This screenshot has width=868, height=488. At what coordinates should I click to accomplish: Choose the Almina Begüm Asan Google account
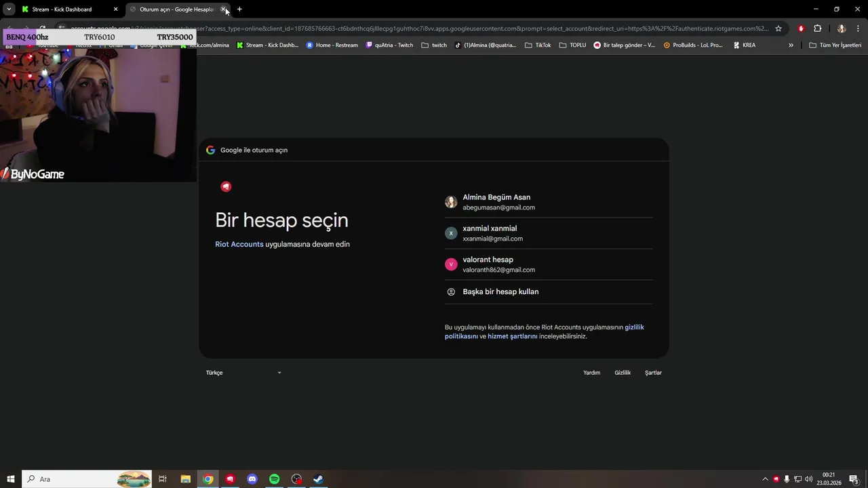(549, 202)
